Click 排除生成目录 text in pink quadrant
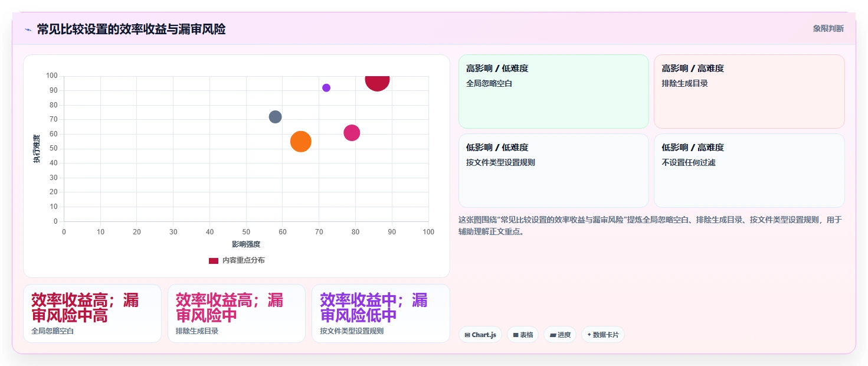 click(x=685, y=83)
